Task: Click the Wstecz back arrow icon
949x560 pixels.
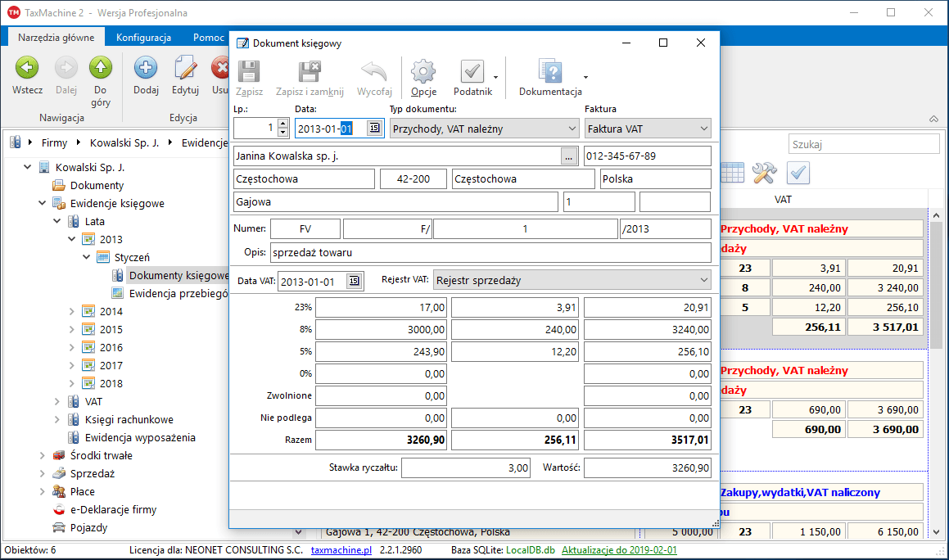Action: (x=27, y=69)
